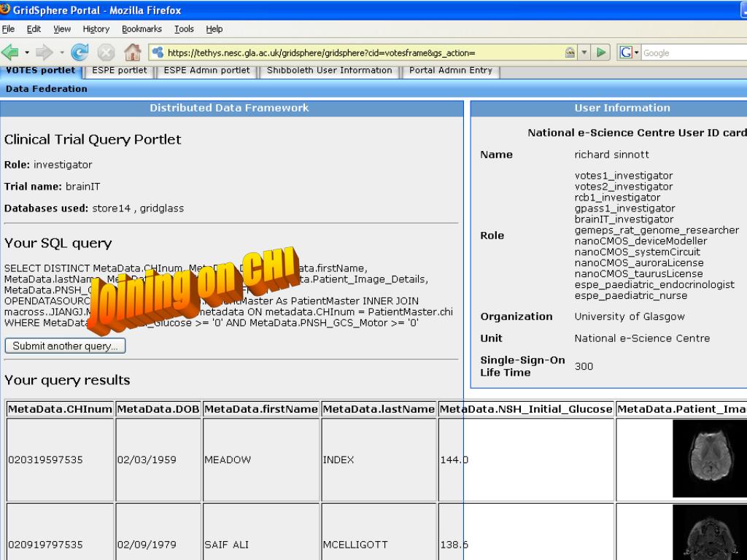Viewport: 747px width, 560px height.
Task: Click the Google search engine icon
Action: 625,52
